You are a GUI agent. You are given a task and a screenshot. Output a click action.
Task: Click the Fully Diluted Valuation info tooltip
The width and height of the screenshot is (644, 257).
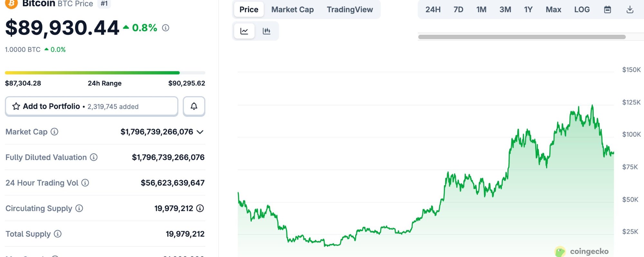pyautogui.click(x=93, y=157)
